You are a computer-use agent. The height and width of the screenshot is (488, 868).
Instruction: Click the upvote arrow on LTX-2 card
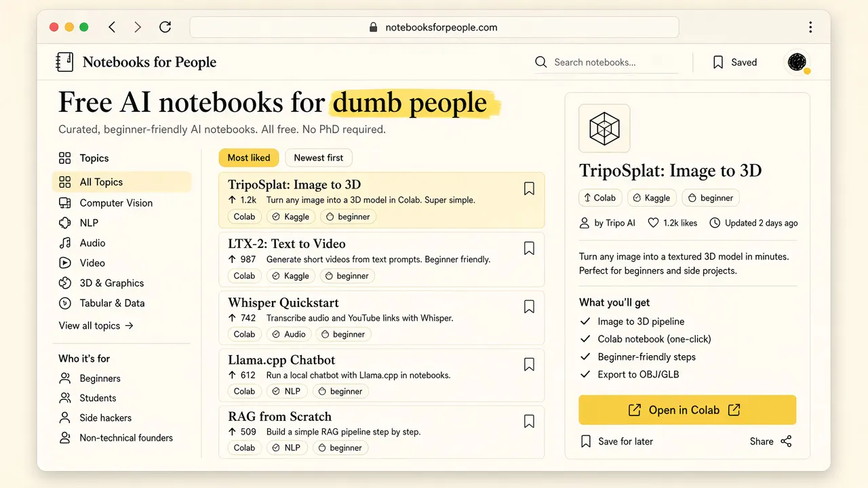[232, 260]
